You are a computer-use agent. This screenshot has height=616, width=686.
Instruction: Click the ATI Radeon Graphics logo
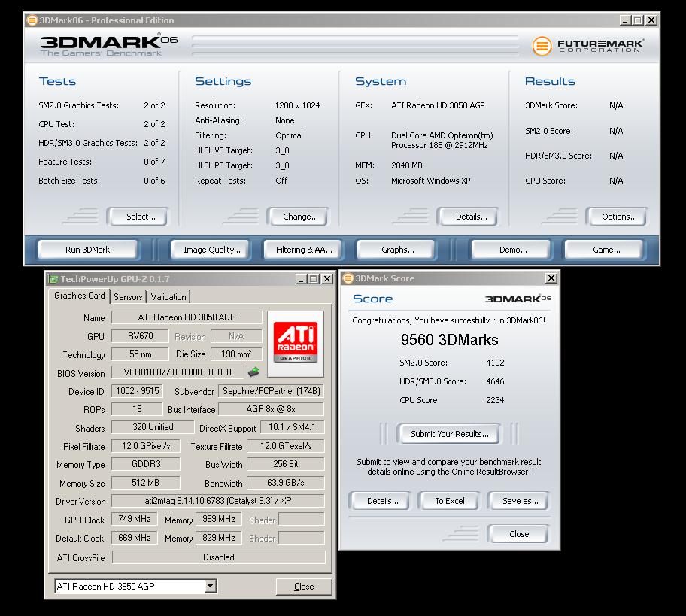tap(296, 344)
